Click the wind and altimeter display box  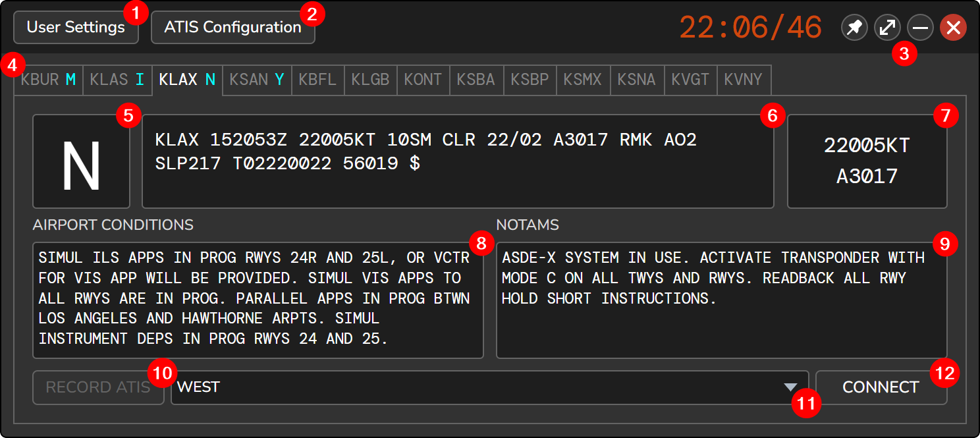867,161
